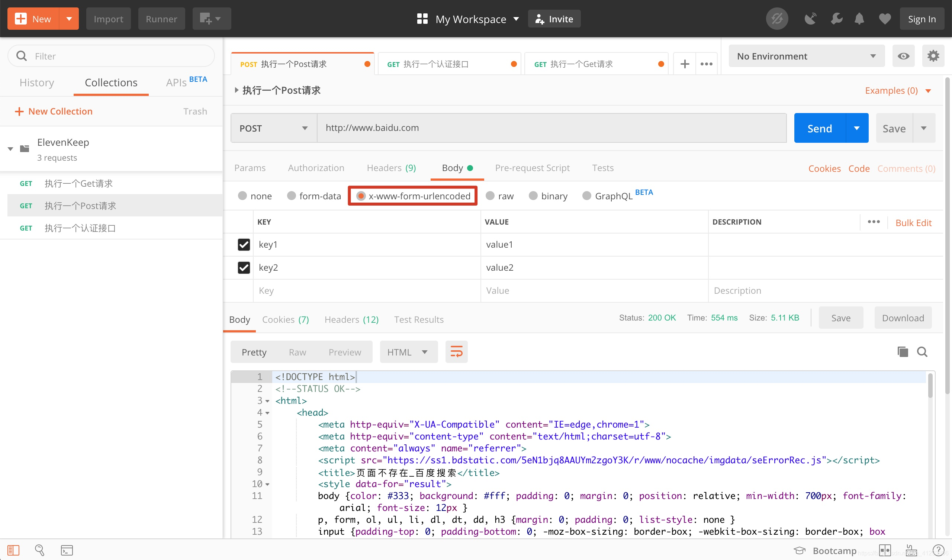Switch response view to Preview
The width and height of the screenshot is (952, 560).
pyautogui.click(x=345, y=352)
